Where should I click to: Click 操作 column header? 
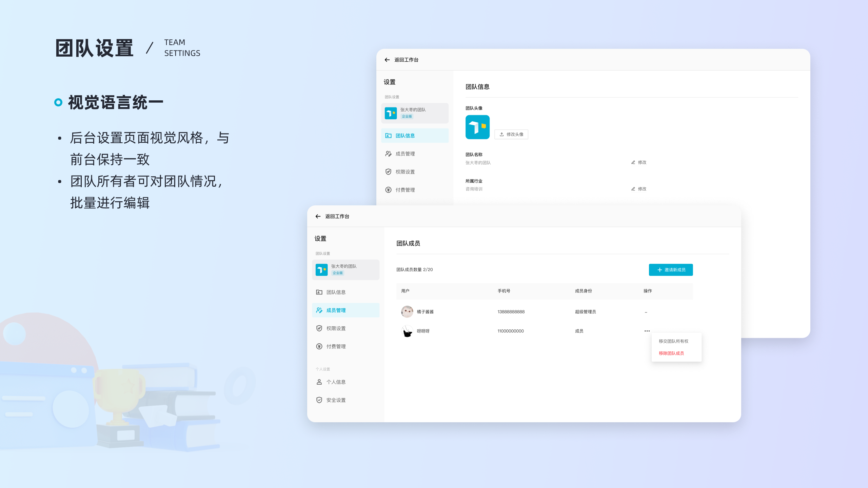click(x=648, y=291)
